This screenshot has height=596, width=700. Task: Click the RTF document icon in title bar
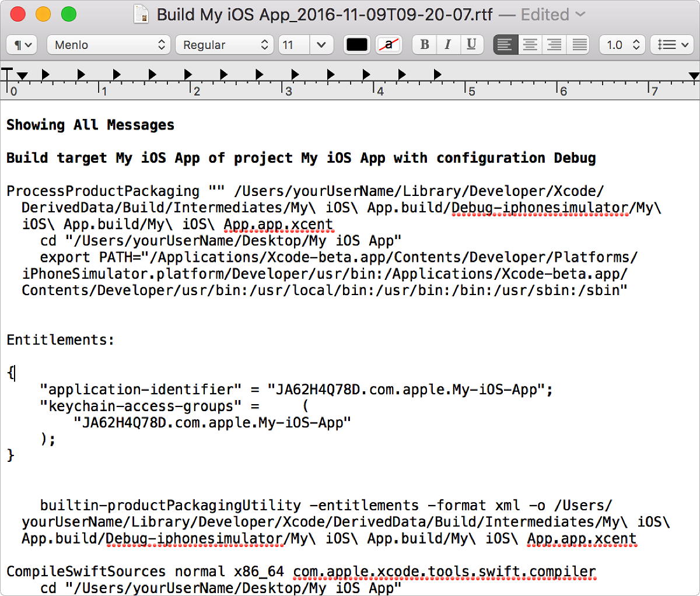(141, 14)
